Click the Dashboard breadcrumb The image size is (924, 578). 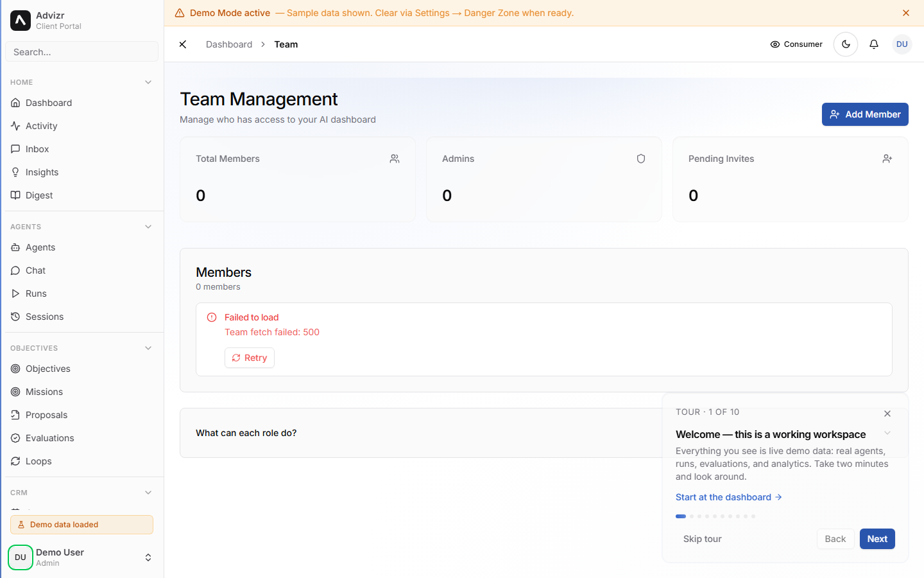coord(229,44)
